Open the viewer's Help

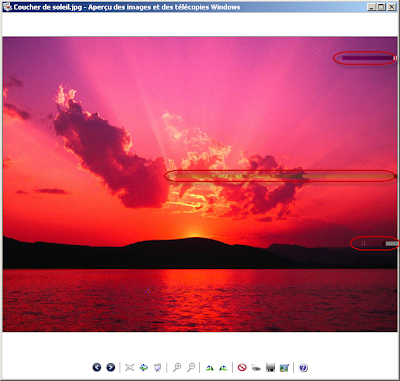[x=303, y=367]
